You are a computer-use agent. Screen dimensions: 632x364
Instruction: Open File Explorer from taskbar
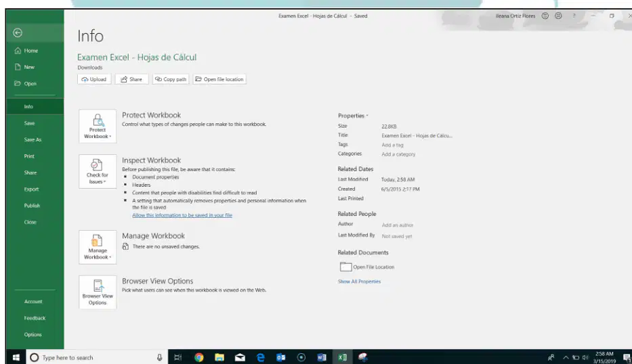(x=219, y=357)
